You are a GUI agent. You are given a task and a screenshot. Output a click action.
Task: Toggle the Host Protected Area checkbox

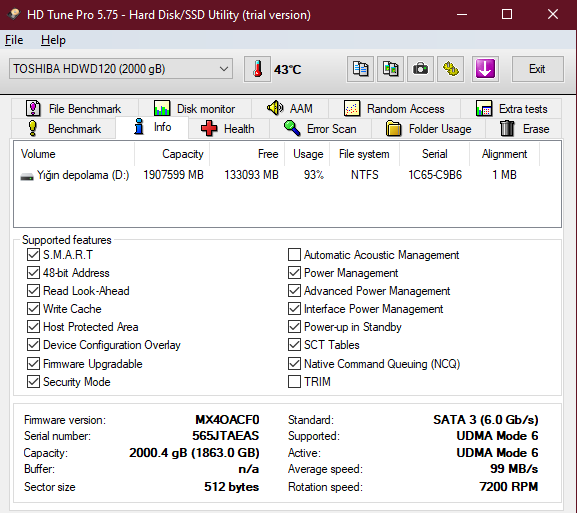pyautogui.click(x=33, y=327)
